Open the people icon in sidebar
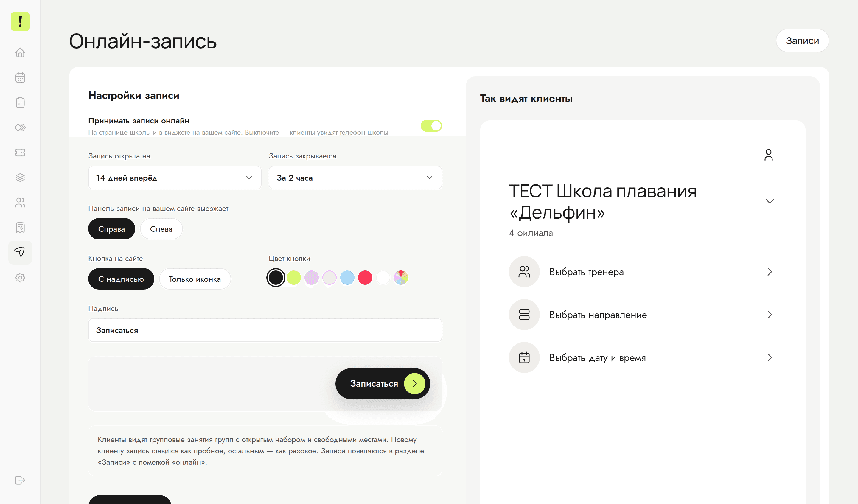Image resolution: width=858 pixels, height=504 pixels. pyautogui.click(x=20, y=202)
